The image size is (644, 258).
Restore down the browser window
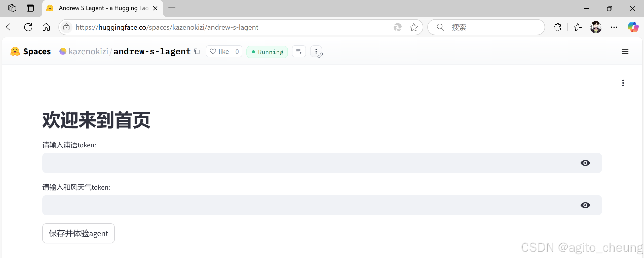click(x=610, y=8)
